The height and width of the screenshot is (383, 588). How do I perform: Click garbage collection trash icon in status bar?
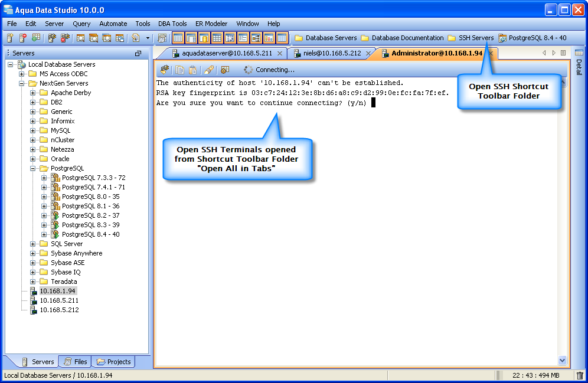point(580,375)
